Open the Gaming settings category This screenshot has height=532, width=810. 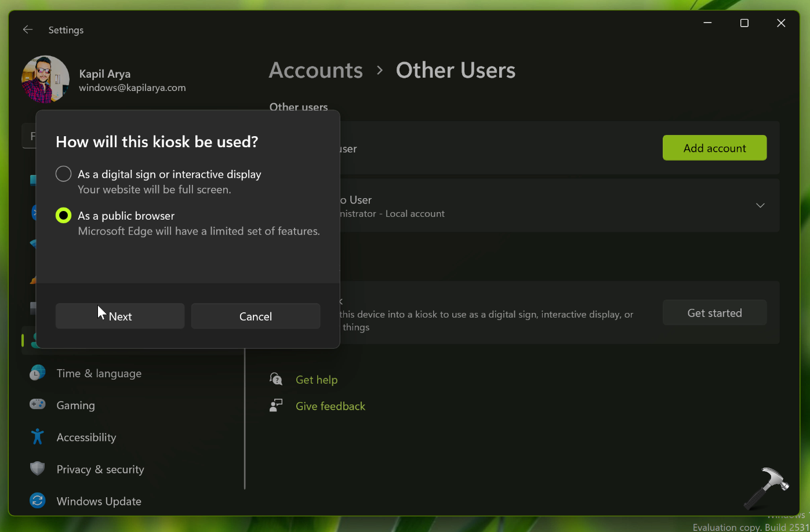point(75,406)
